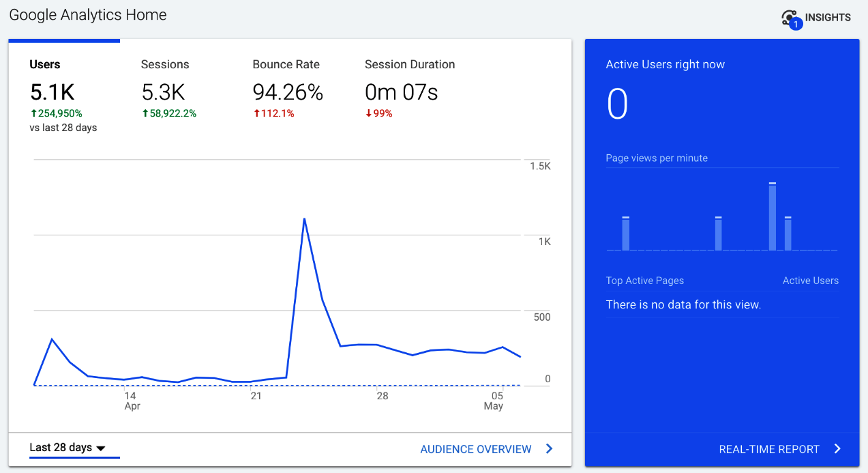The height and width of the screenshot is (473, 868).
Task: Switch to the Sessions metric tab
Action: pos(165,65)
